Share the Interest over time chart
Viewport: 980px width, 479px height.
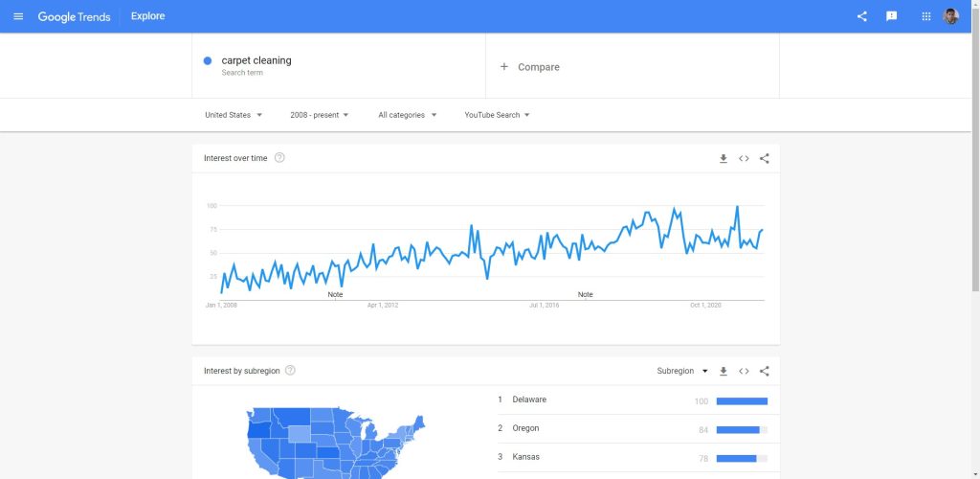pos(765,159)
